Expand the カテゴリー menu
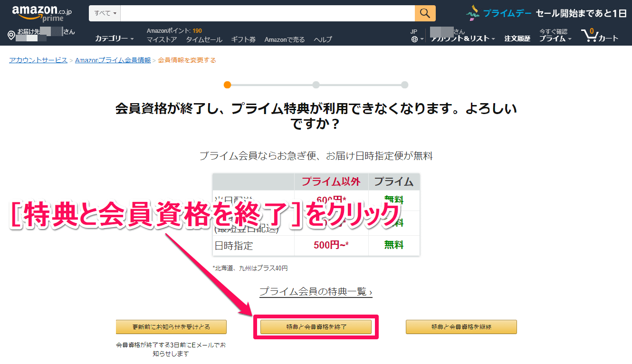 [x=115, y=39]
